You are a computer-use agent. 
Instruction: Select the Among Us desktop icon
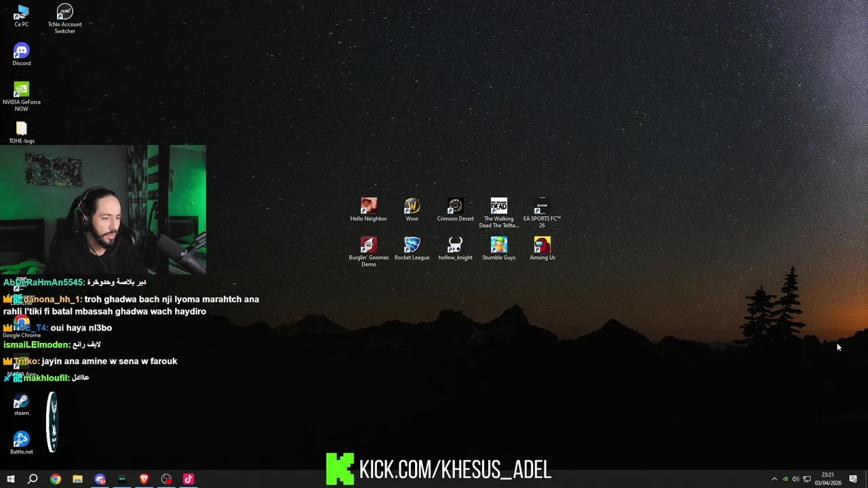point(542,249)
